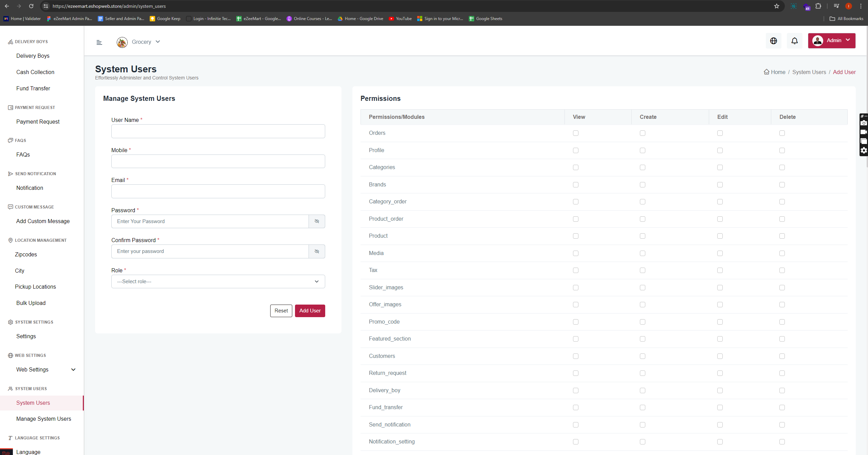This screenshot has width=868, height=455.
Task: Toggle Password field visibility eye icon
Action: 317,221
